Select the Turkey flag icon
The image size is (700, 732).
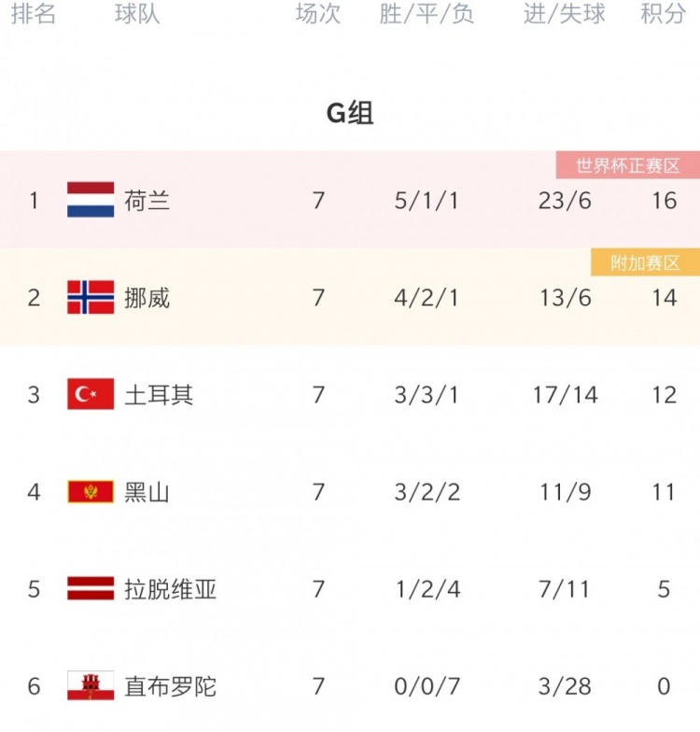click(91, 394)
